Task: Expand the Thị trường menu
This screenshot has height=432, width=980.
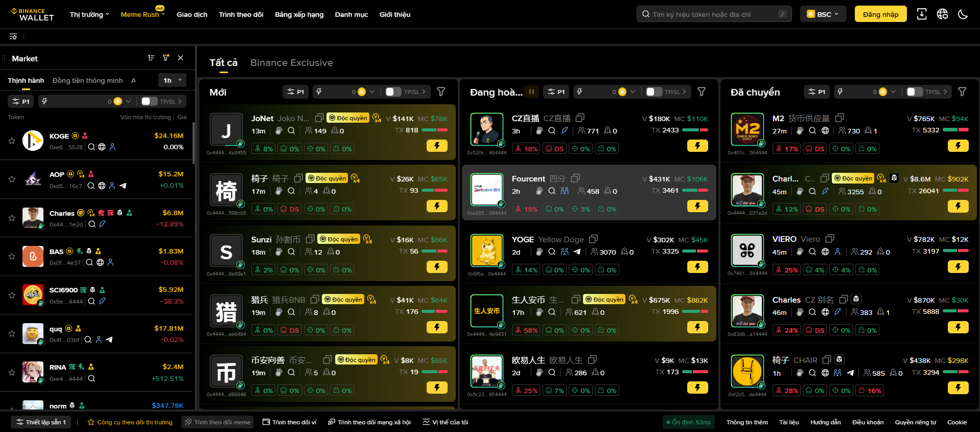Action: click(89, 14)
